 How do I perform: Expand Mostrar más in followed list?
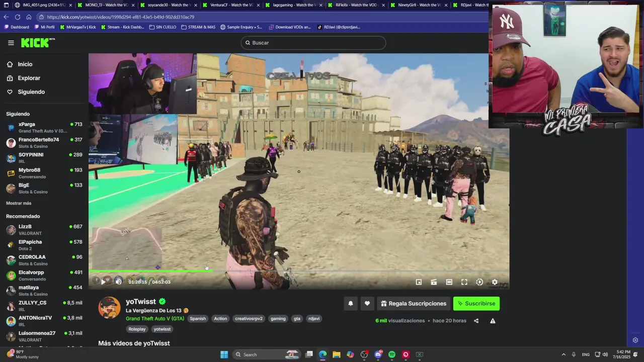(x=19, y=203)
